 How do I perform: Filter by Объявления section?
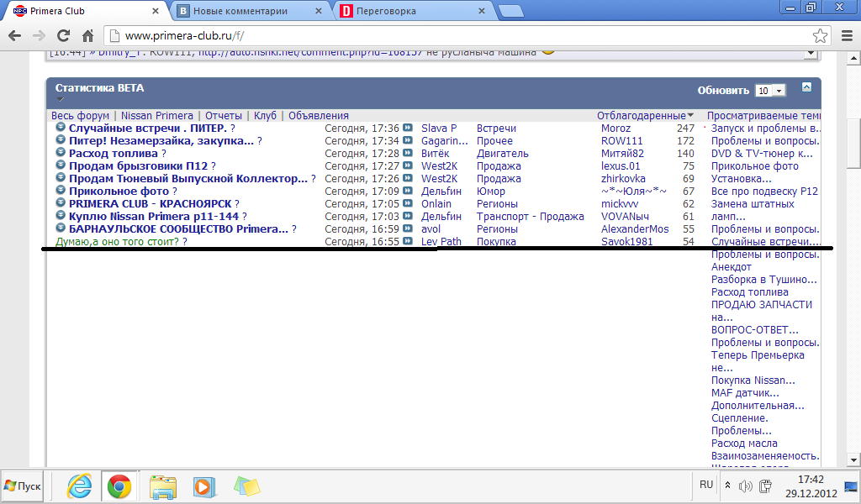(319, 116)
